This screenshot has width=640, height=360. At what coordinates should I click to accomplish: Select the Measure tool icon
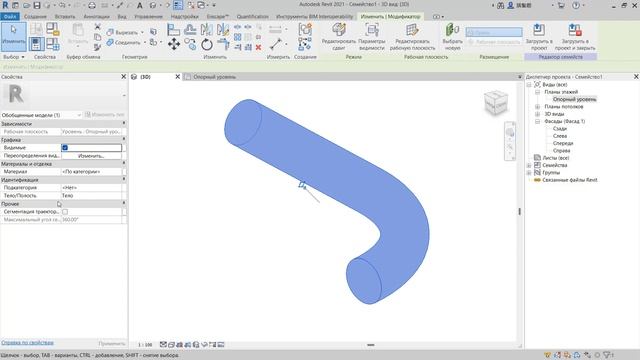click(x=276, y=44)
